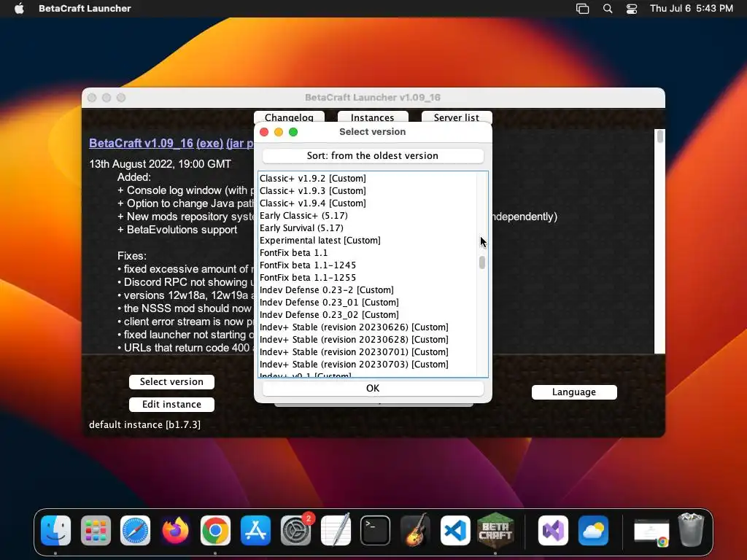Image resolution: width=747 pixels, height=560 pixels.
Task: Open the Language button
Action: 574,392
